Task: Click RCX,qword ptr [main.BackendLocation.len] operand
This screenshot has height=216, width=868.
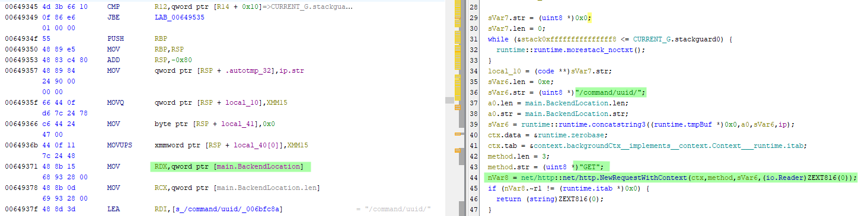Action: point(237,188)
